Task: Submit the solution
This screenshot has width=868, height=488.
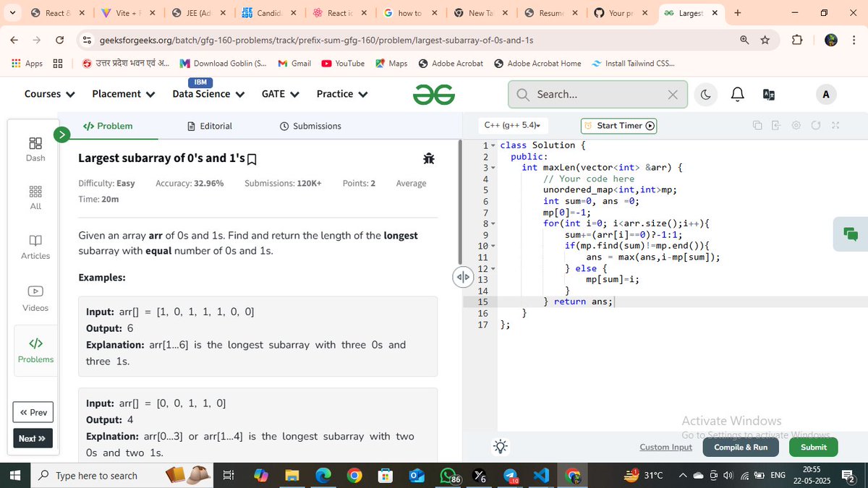Action: (814, 447)
